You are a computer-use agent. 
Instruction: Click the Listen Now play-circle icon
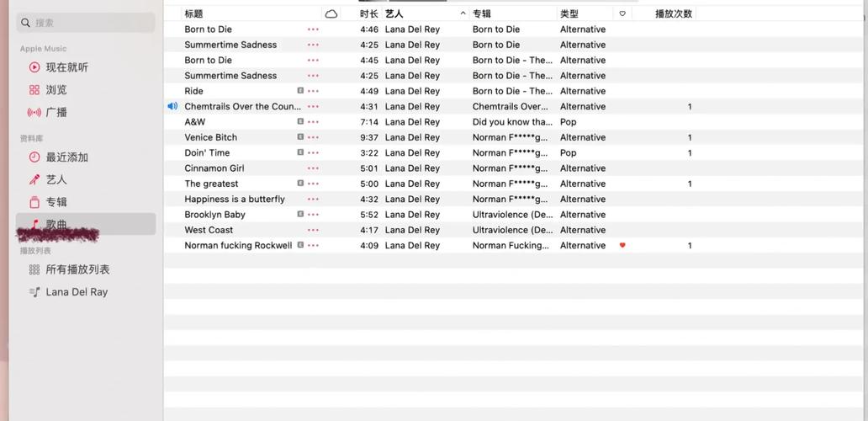(x=34, y=67)
